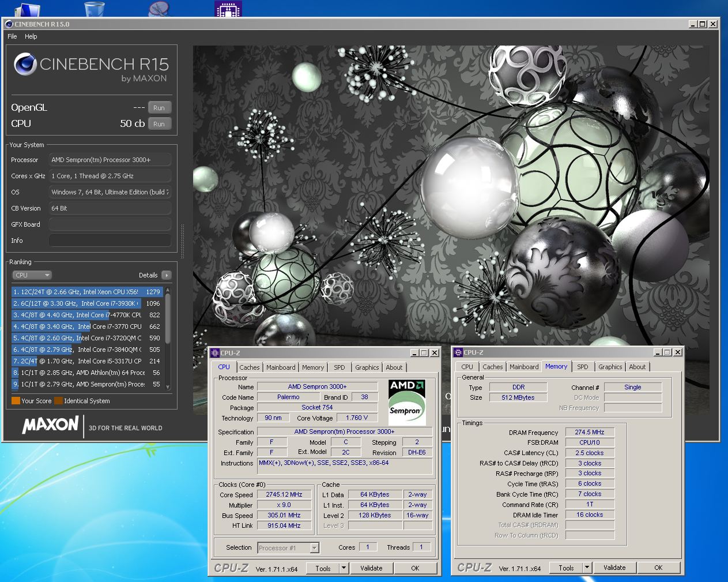The width and height of the screenshot is (728, 582).
Task: Open the File menu in Cinebench
Action: coord(12,36)
